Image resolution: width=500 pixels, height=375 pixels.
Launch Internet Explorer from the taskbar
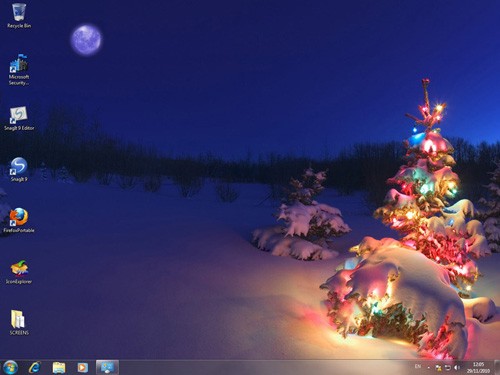tap(35, 367)
